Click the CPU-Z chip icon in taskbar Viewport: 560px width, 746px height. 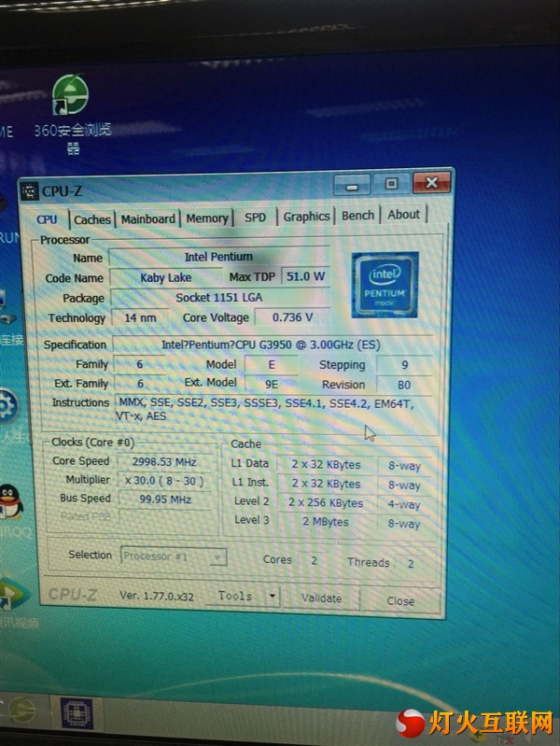tap(77, 712)
